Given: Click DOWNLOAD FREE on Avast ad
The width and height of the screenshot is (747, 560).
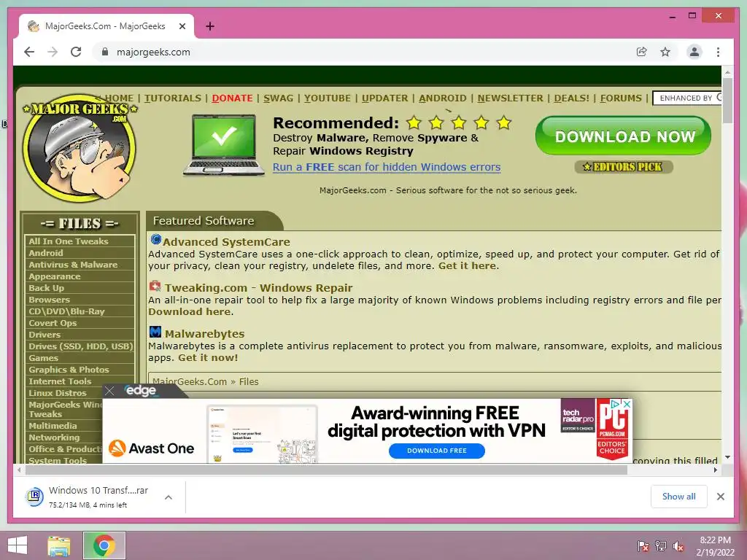Looking at the screenshot, I should (x=436, y=451).
